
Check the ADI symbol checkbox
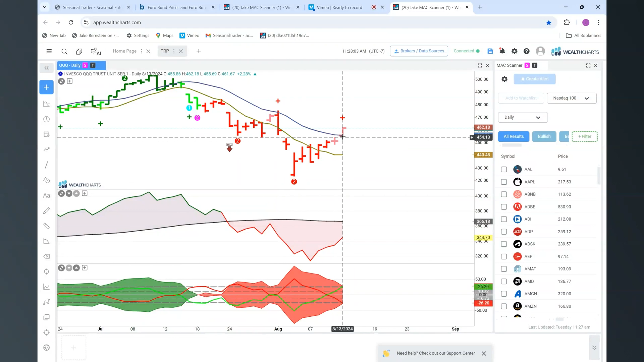tap(504, 219)
